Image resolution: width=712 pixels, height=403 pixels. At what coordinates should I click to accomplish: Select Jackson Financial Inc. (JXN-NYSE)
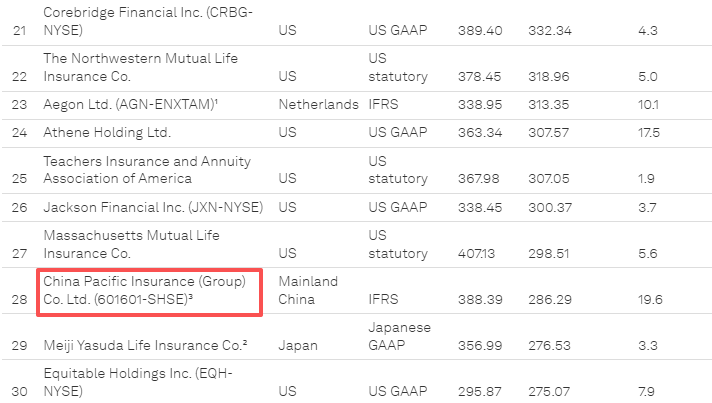152,207
